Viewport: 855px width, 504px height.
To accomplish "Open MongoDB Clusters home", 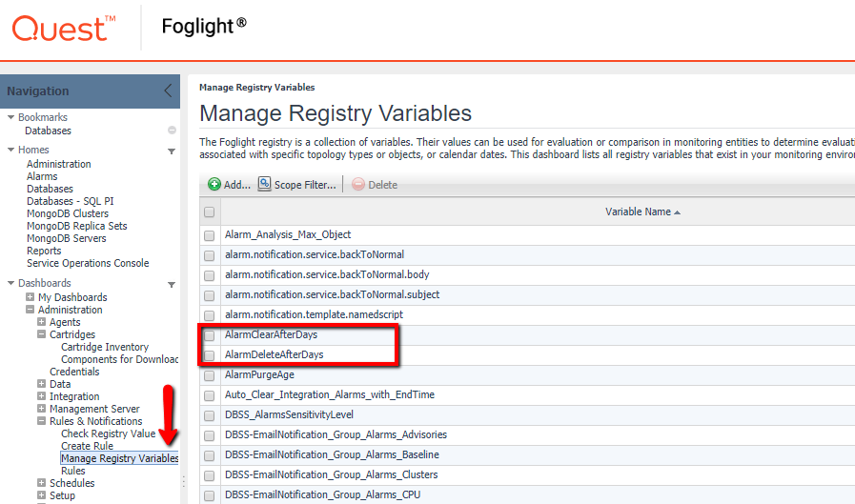I will [x=68, y=213].
